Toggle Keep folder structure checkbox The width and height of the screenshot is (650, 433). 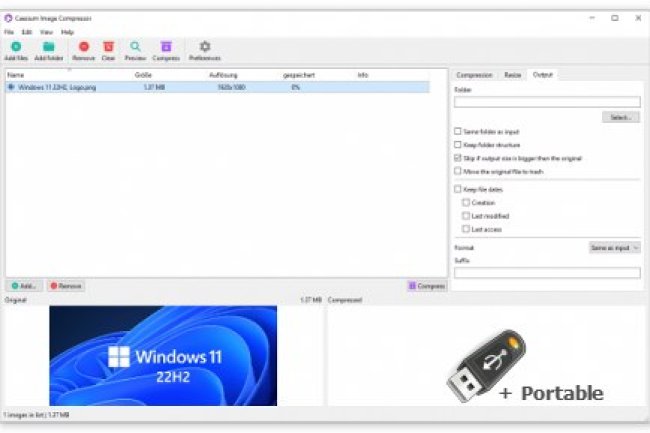tap(458, 145)
